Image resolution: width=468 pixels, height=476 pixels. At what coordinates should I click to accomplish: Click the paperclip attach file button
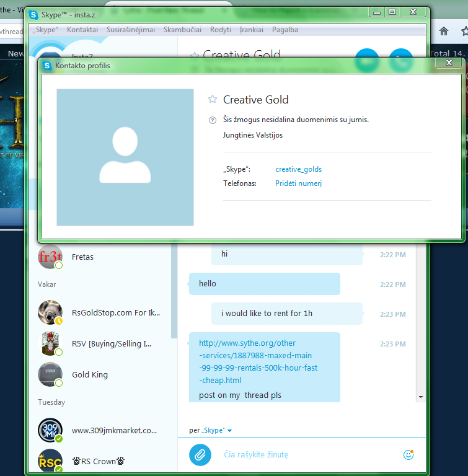pyautogui.click(x=200, y=454)
